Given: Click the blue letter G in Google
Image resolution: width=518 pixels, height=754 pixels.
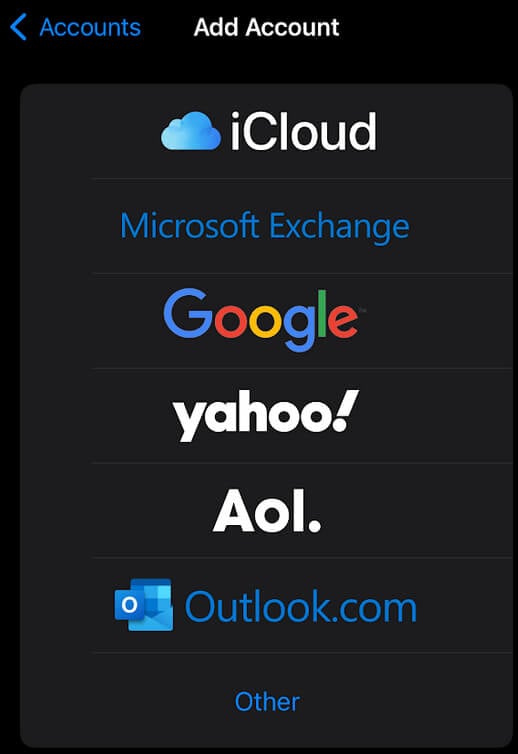Looking at the screenshot, I should coord(188,314).
